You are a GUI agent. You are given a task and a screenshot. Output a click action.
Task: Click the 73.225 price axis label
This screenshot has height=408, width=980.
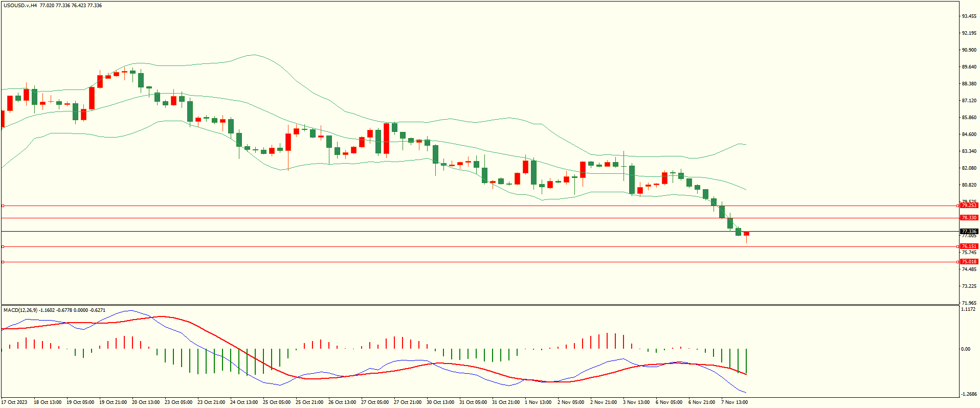coord(969,286)
